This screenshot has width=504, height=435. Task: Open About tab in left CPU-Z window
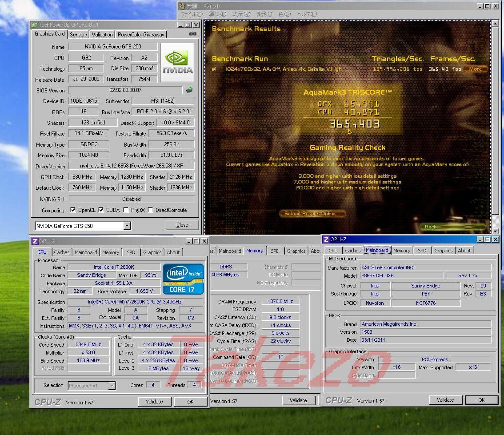(173, 252)
